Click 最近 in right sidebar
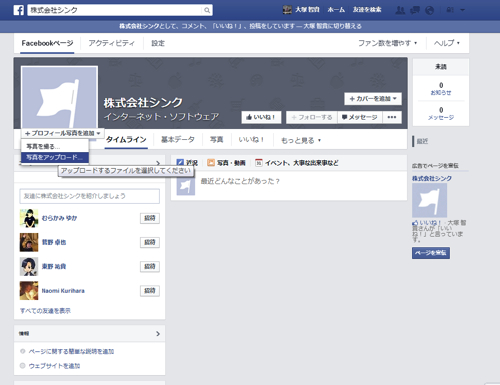Screen dimensions: 500x385 [422, 141]
